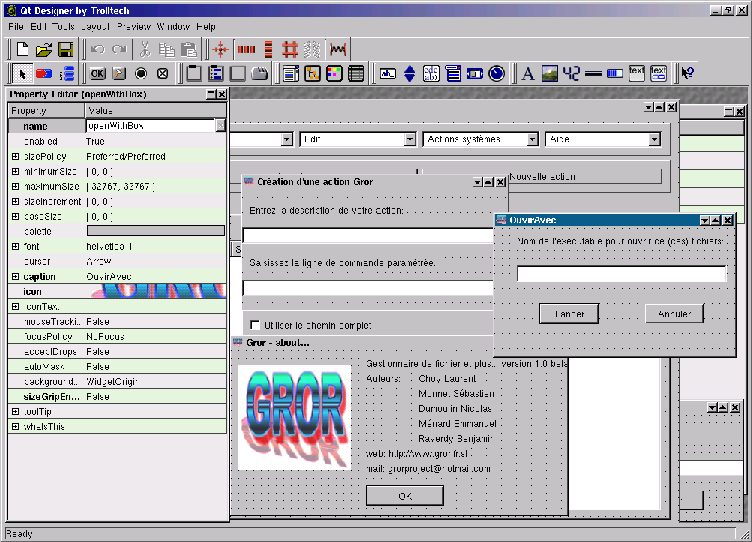The width and height of the screenshot is (752, 542).
Task: Select the Pointer arrow tool
Action: [22, 73]
